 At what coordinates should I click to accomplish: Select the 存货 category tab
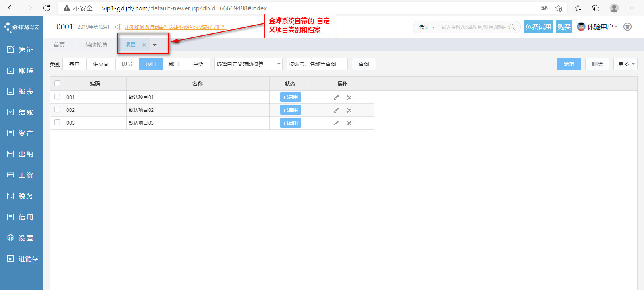click(x=198, y=64)
